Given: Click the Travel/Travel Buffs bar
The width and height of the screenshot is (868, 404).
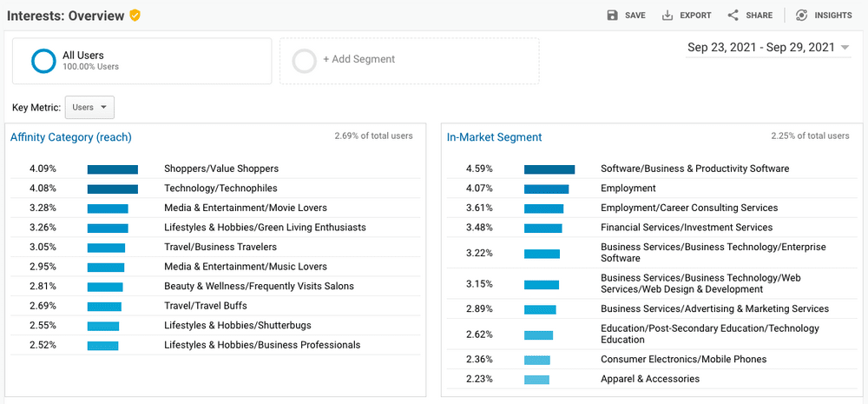Looking at the screenshot, I should pos(104,307).
